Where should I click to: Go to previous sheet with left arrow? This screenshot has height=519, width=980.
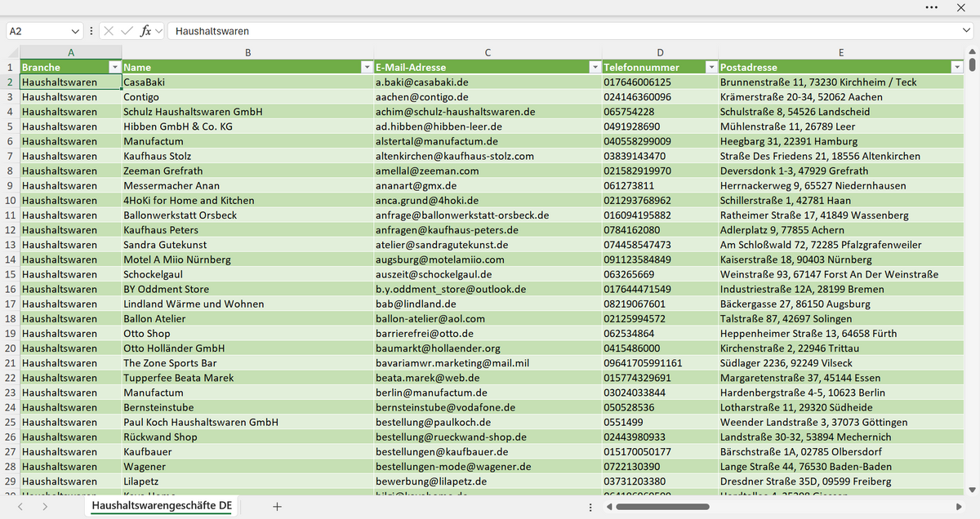tap(20, 507)
